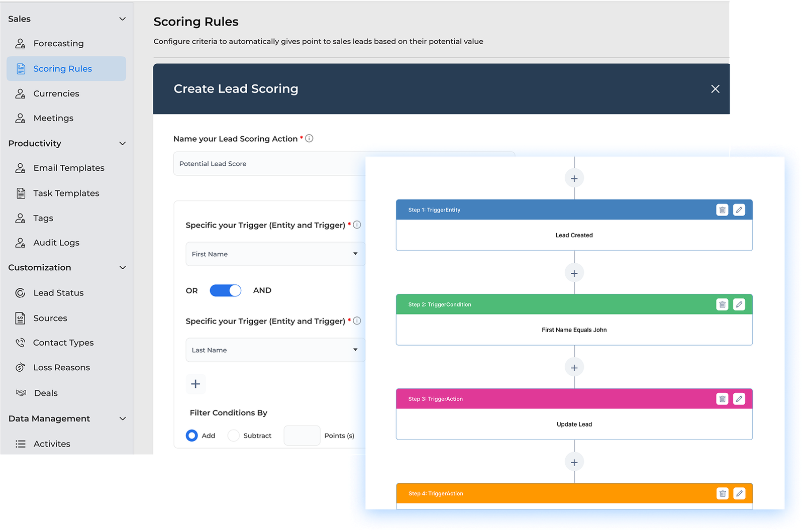Toggle the OR/AND switch to AND
This screenshot has width=804, height=532.
click(225, 290)
